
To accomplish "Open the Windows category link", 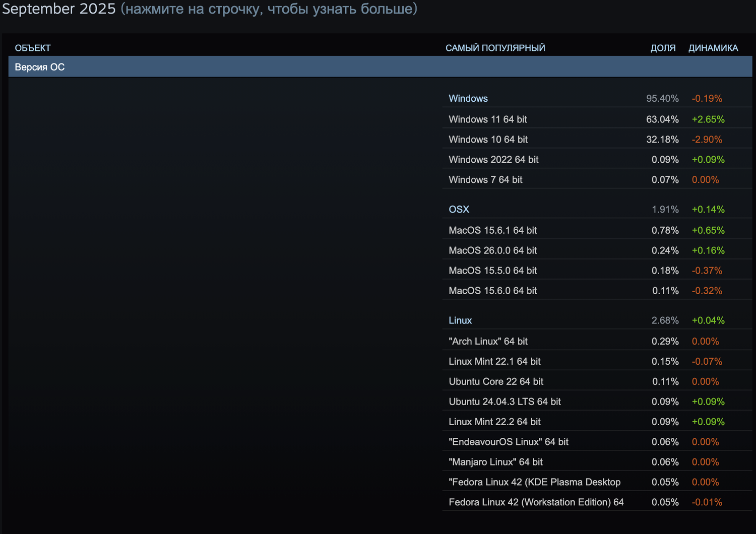I will (468, 98).
